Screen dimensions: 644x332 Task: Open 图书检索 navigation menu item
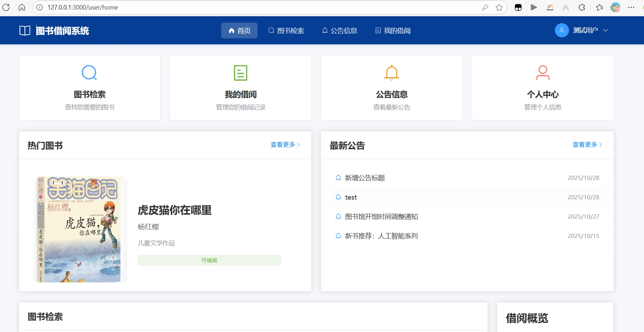286,31
